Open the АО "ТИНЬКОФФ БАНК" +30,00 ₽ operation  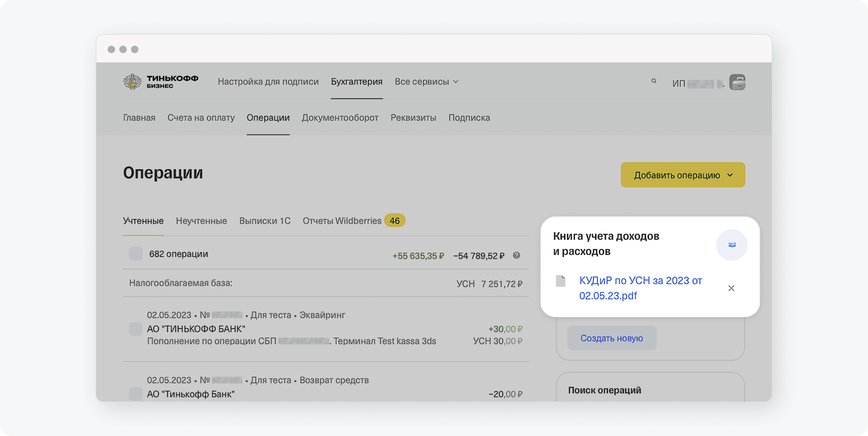coord(326,329)
